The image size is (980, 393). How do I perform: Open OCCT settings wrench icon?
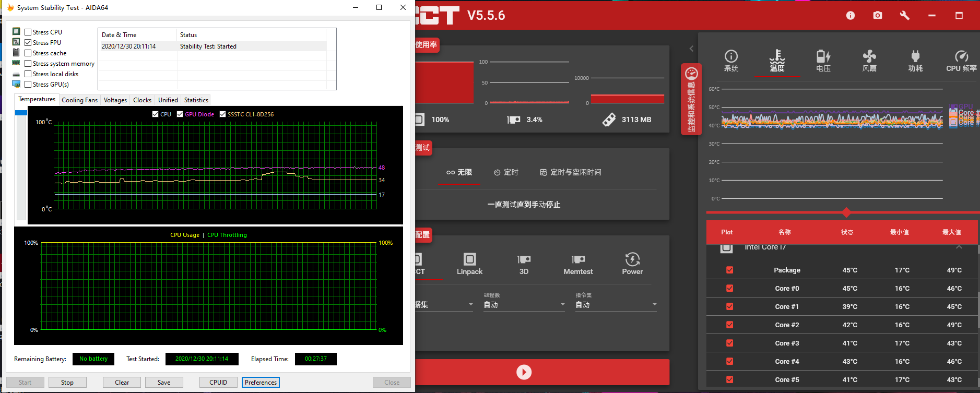[x=905, y=16]
